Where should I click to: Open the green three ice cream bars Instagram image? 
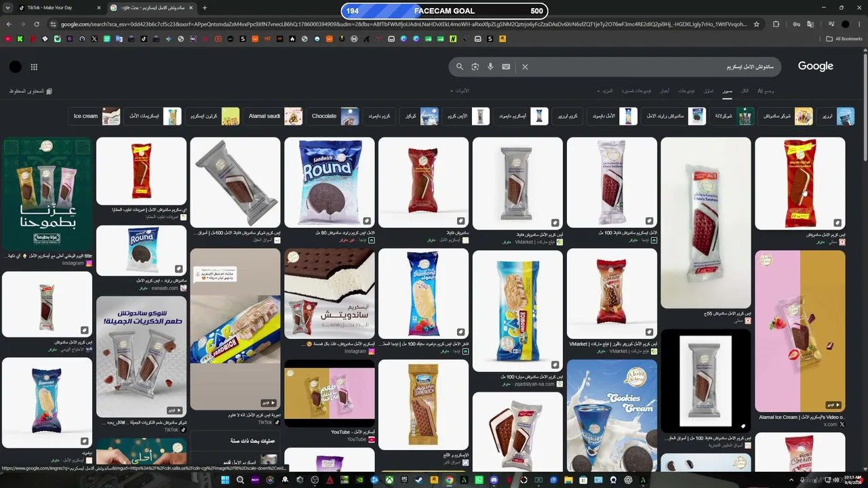pos(47,195)
